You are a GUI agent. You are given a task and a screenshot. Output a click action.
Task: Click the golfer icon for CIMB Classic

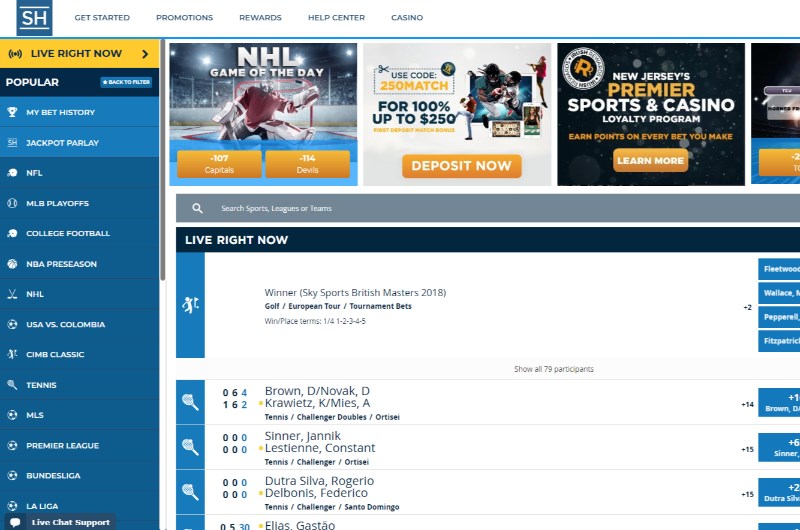(x=12, y=355)
